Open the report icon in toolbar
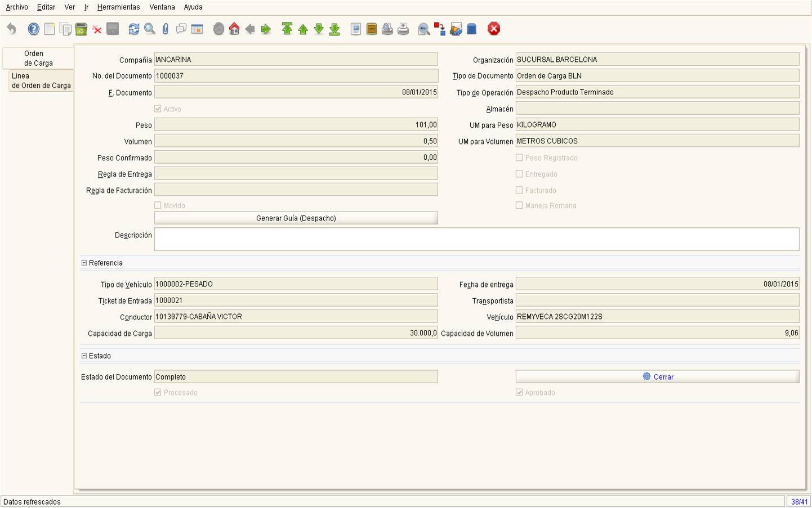The image size is (812, 508). tap(356, 29)
